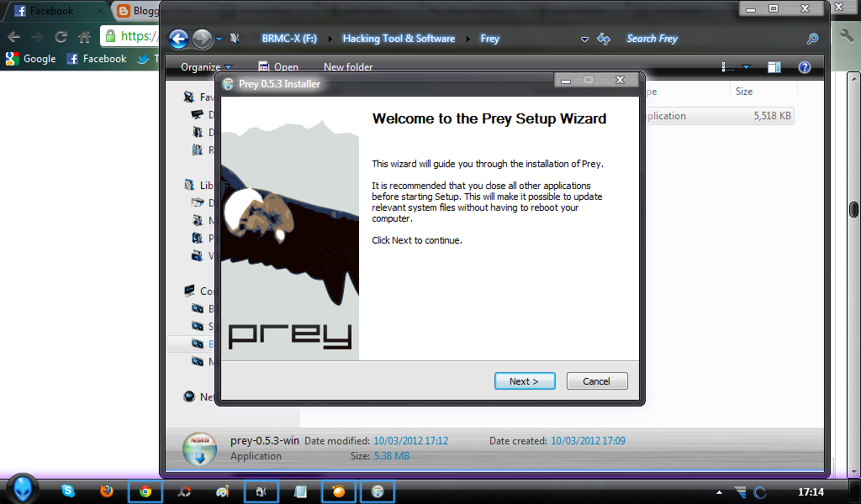Viewport: 861px width, 504px height.
Task: Switch to Prey installer taskbar button
Action: (x=378, y=491)
